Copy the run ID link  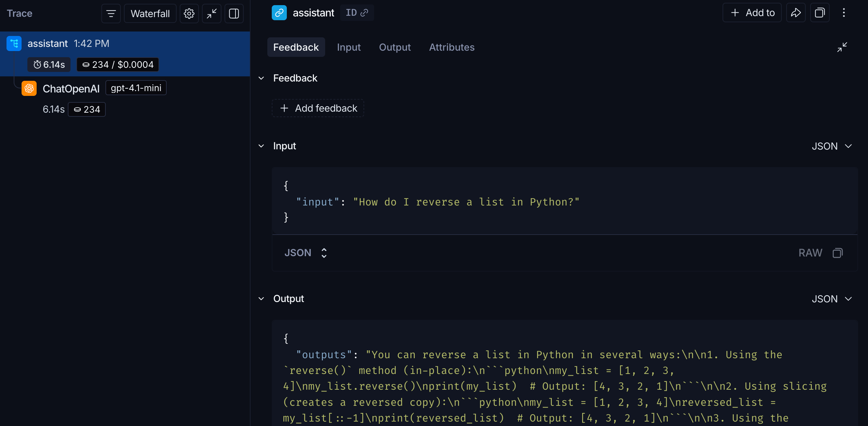(x=357, y=13)
